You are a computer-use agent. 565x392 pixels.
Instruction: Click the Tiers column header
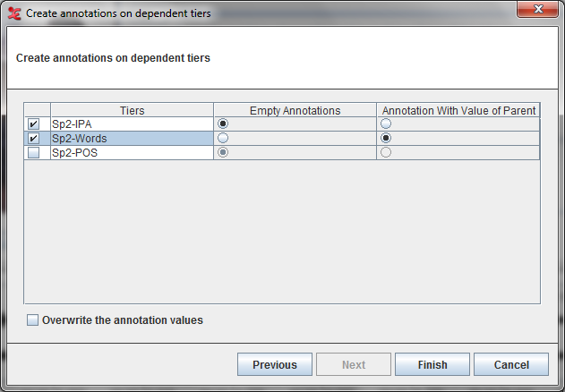click(x=132, y=110)
